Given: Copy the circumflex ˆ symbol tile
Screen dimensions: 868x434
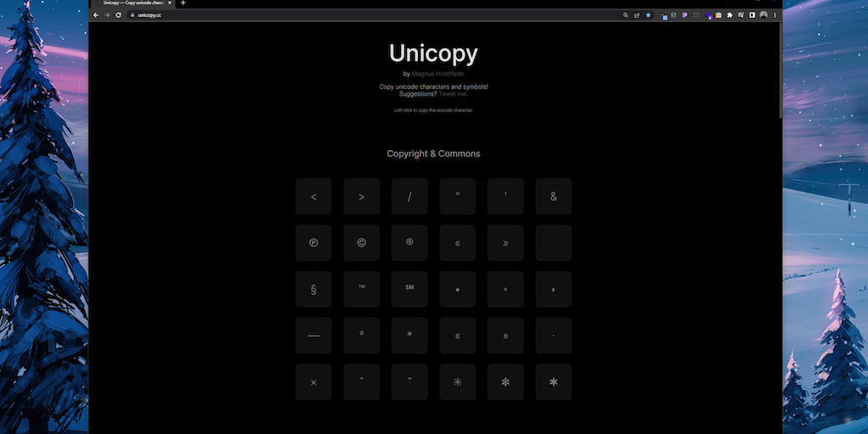Looking at the screenshot, I should coord(361,382).
